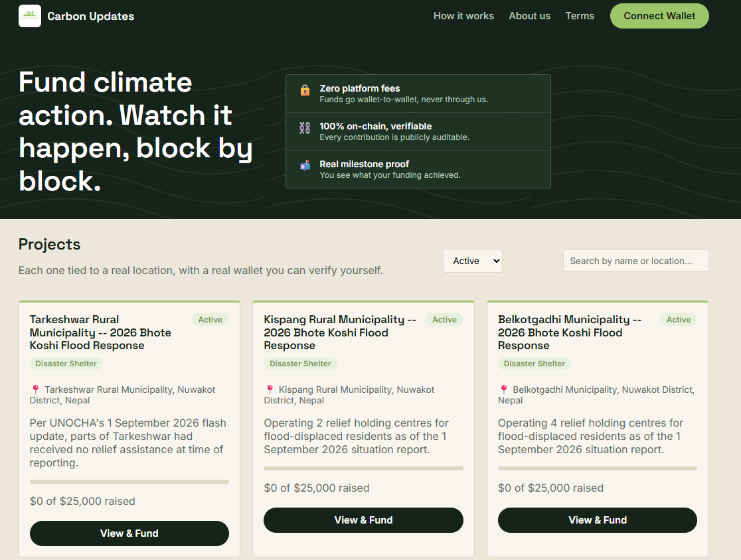Image resolution: width=741 pixels, height=560 pixels.
Task: Click the Zero platform fees heading
Action: click(x=360, y=88)
